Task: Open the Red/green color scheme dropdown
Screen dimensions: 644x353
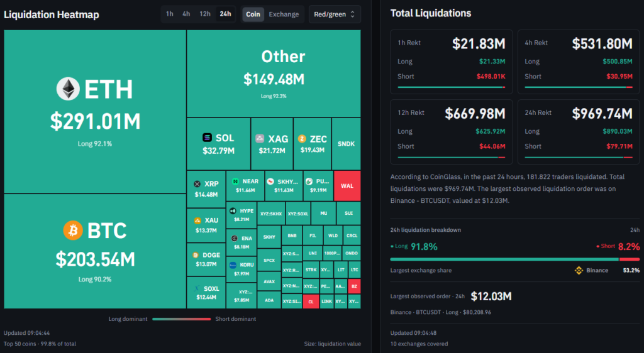Action: tap(335, 14)
